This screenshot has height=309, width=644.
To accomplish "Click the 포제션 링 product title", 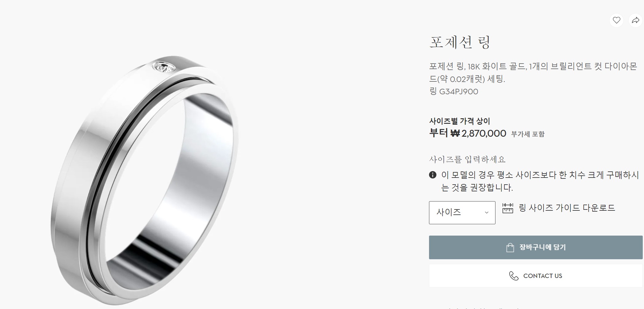I will click(459, 42).
